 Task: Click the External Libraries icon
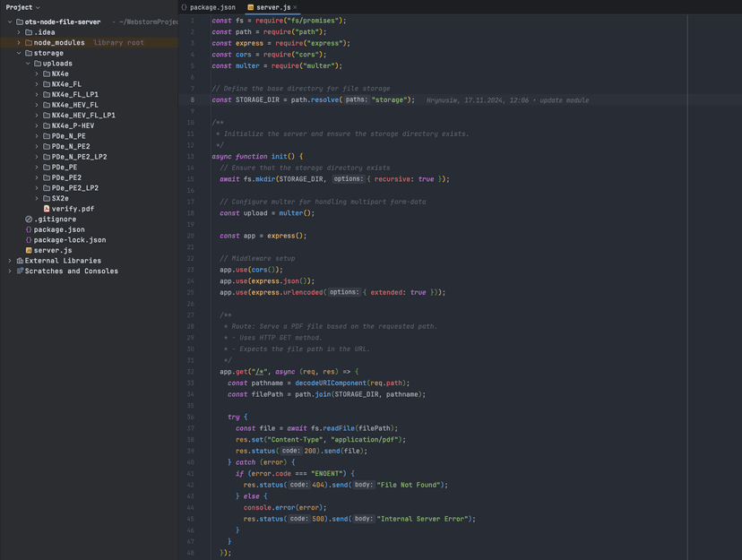point(20,261)
